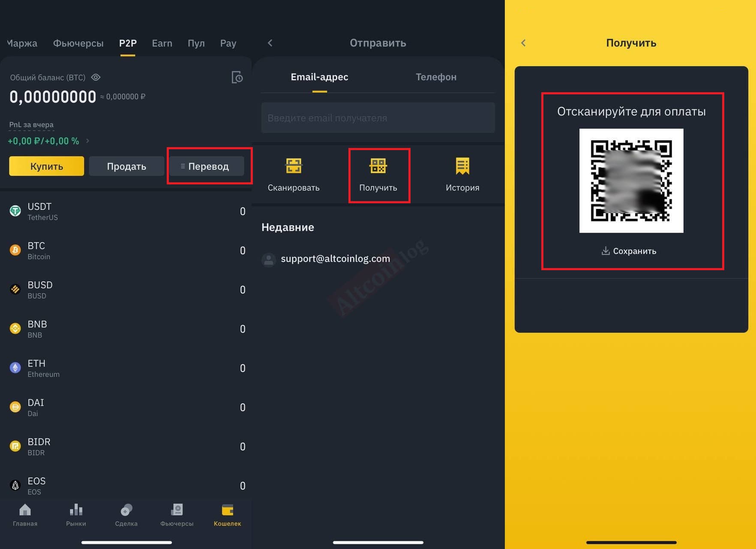Tap the Сканировать QR scan icon
The width and height of the screenshot is (756, 549).
coord(294,166)
